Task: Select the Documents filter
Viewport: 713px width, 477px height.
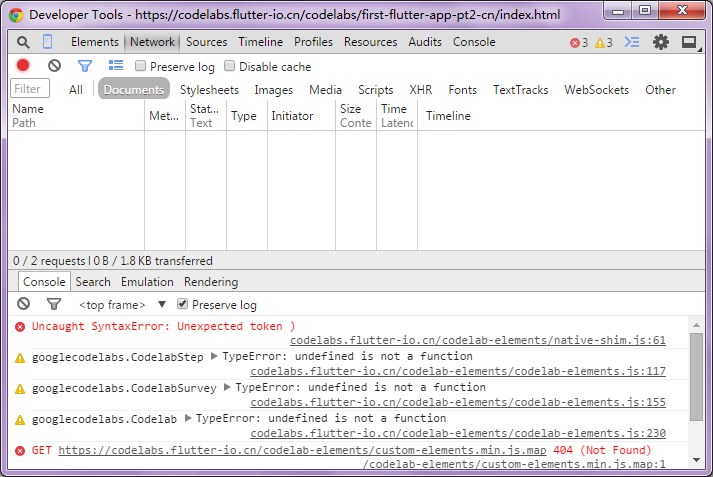Action: [134, 90]
